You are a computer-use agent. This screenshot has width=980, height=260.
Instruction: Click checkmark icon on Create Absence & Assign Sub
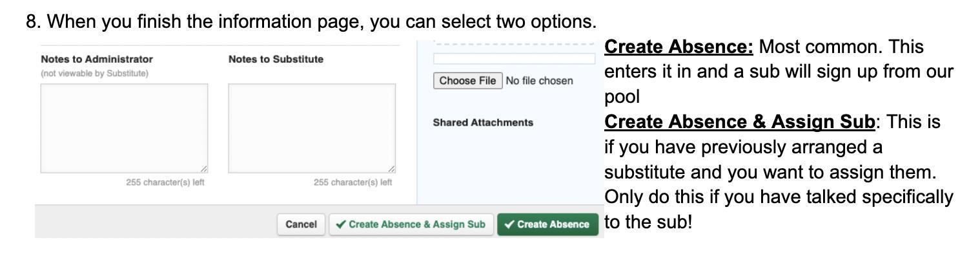click(341, 224)
